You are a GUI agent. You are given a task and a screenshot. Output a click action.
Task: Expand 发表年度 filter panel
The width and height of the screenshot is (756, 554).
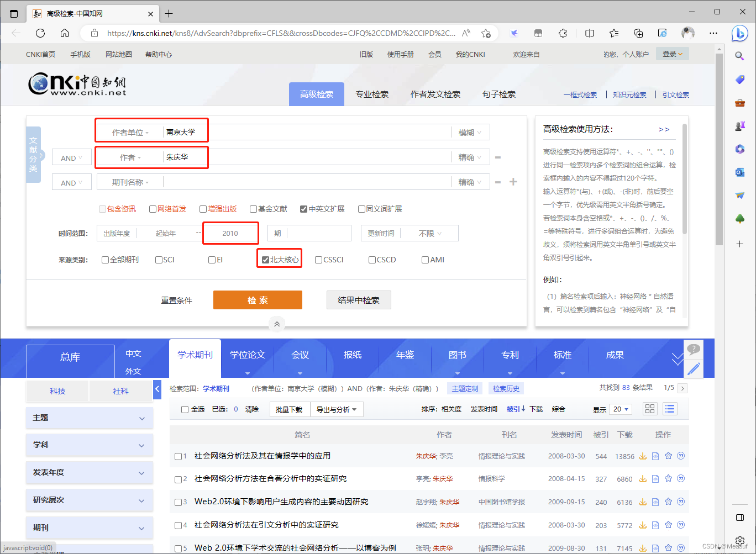click(90, 473)
